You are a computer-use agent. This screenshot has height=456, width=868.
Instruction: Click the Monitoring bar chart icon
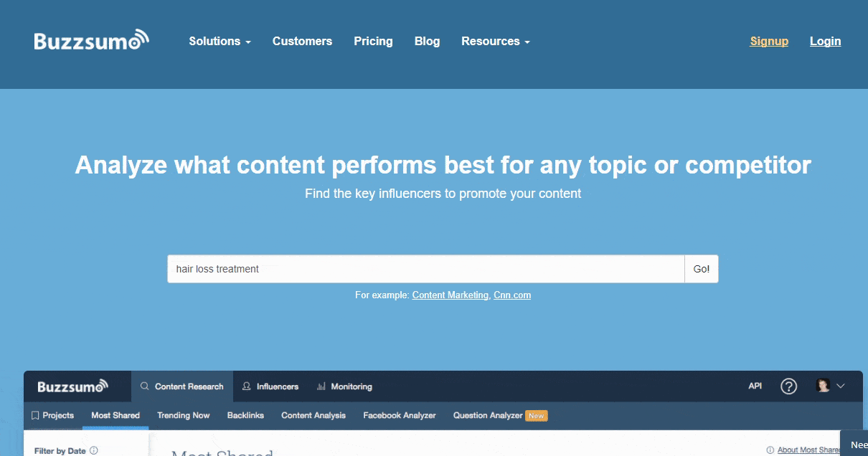321,386
